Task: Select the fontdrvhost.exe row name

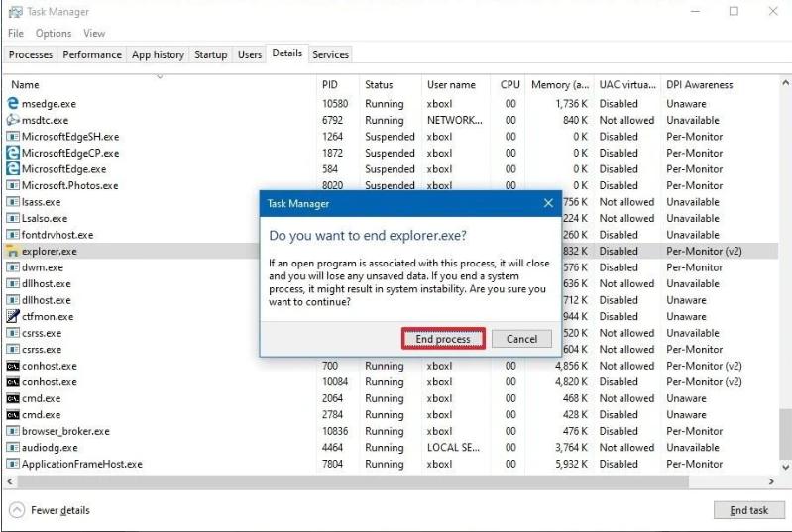Action: (57, 235)
